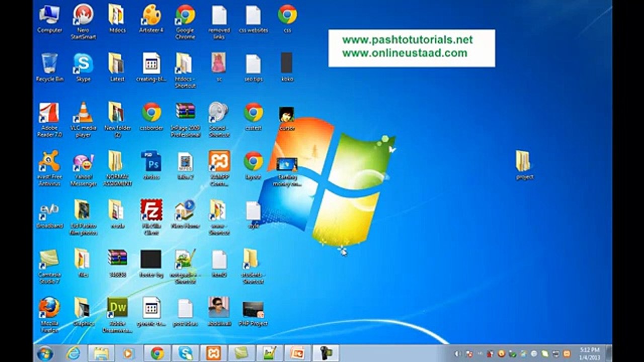644x362 pixels.
Task: Select the project folder on the desktop
Action: (x=524, y=165)
